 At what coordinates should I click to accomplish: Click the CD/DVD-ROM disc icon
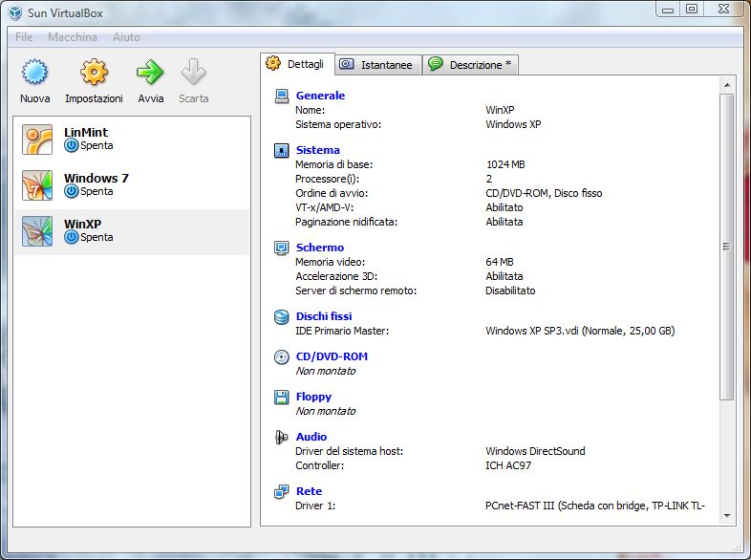[282, 356]
